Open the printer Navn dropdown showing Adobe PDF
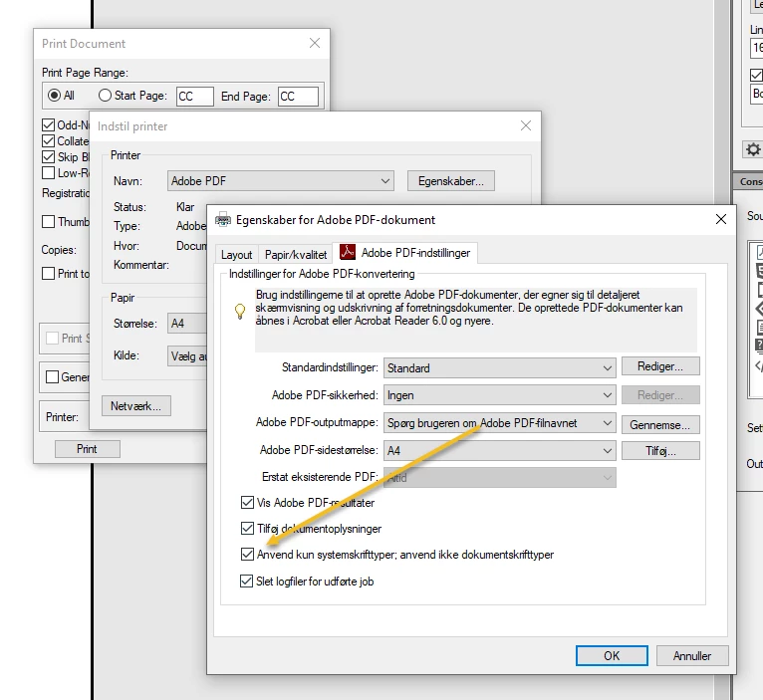The height and width of the screenshot is (700, 763). [x=281, y=181]
